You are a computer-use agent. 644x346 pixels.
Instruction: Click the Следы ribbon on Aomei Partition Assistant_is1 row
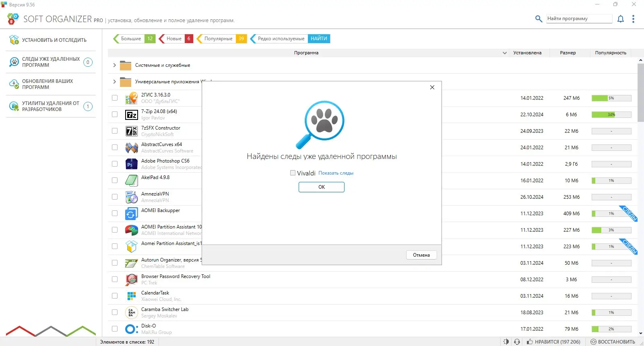tap(630, 247)
